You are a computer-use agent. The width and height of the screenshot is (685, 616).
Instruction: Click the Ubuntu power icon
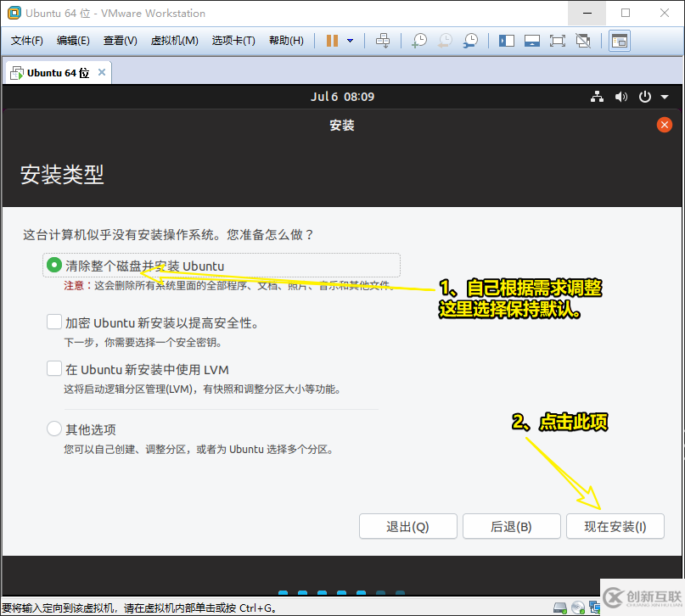[x=645, y=97]
